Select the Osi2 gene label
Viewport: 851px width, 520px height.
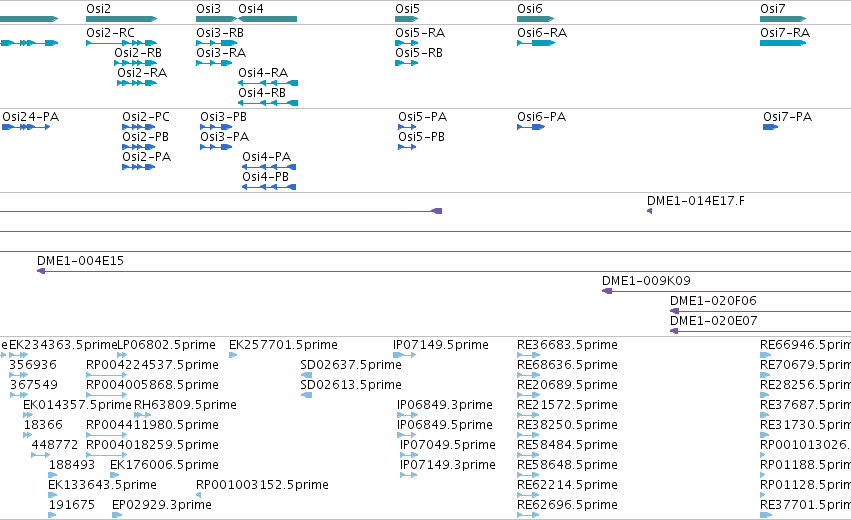coord(98,9)
